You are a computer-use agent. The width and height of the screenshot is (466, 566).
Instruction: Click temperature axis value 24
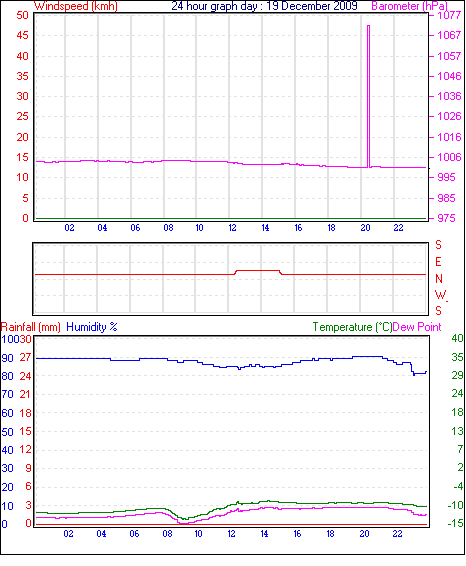pyautogui.click(x=457, y=393)
